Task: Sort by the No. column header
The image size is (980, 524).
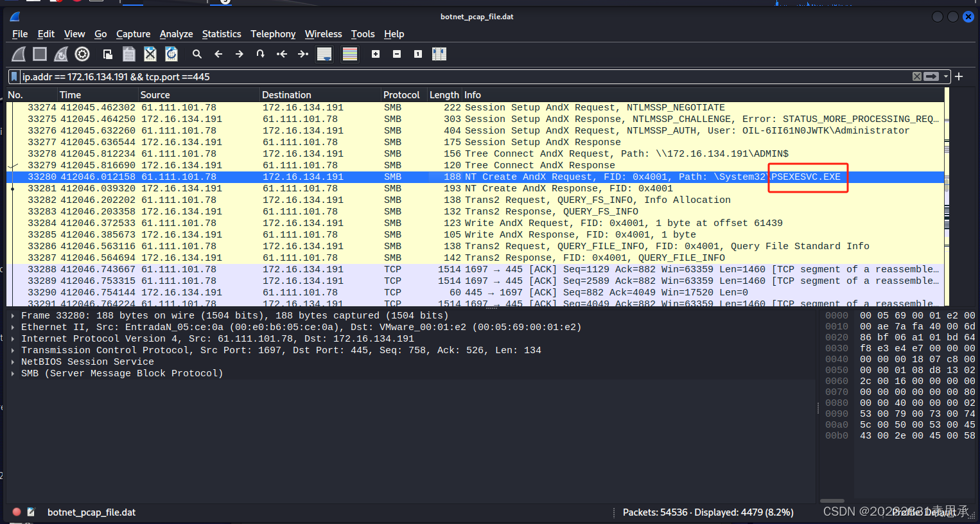Action: point(31,95)
